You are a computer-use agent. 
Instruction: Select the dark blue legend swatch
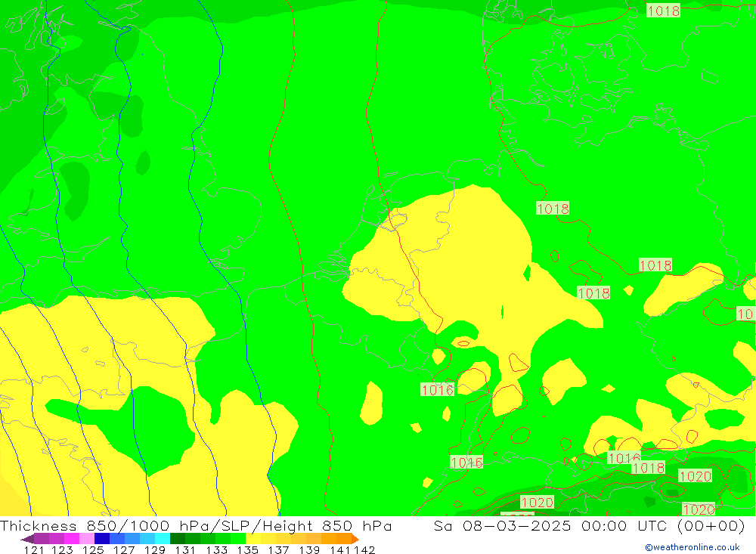102,539
